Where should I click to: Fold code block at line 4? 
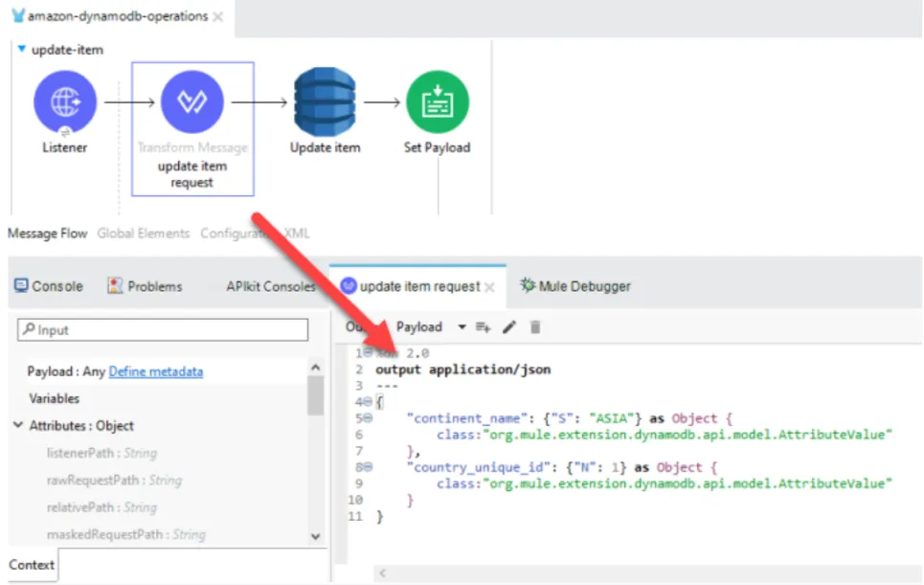368,402
